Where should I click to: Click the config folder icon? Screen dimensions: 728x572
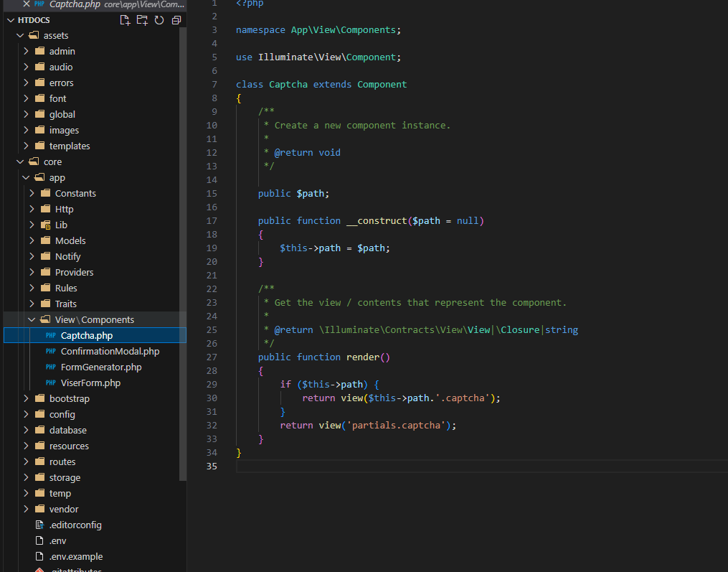(x=40, y=414)
